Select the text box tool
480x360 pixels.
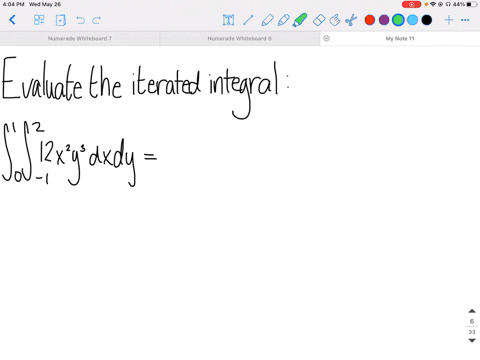[228, 20]
